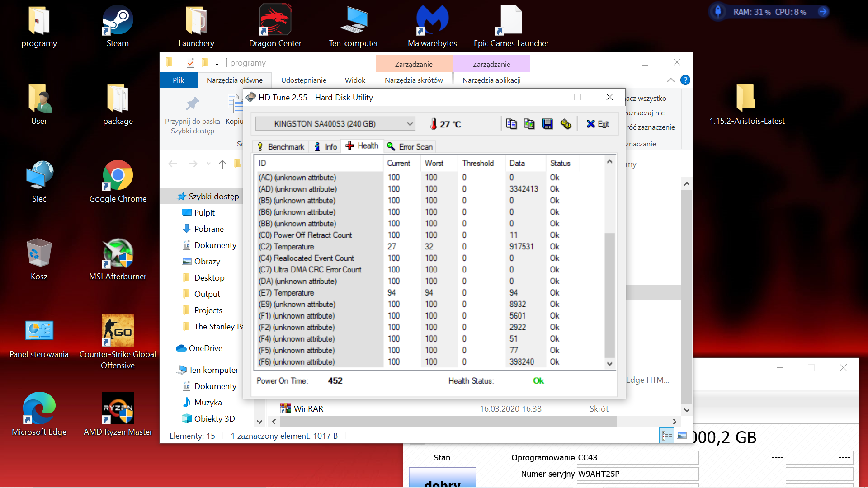The image size is (868, 488).
Task: Select the Kosz recycle bin icon
Action: (x=39, y=259)
